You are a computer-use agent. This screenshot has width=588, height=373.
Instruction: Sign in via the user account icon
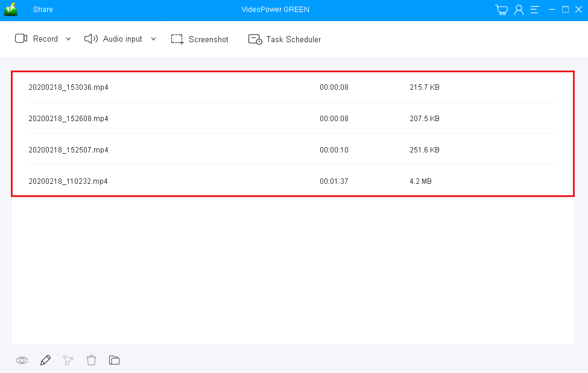coord(519,9)
